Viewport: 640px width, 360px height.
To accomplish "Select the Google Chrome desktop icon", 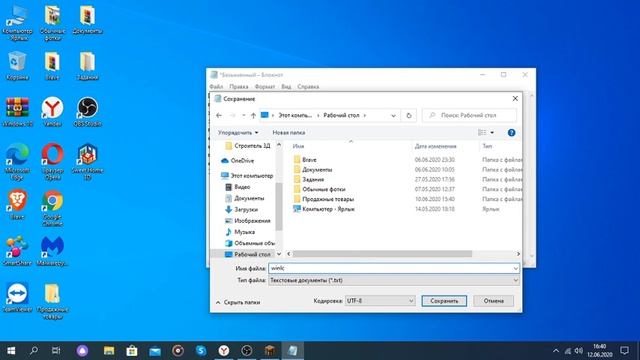I will (52, 208).
